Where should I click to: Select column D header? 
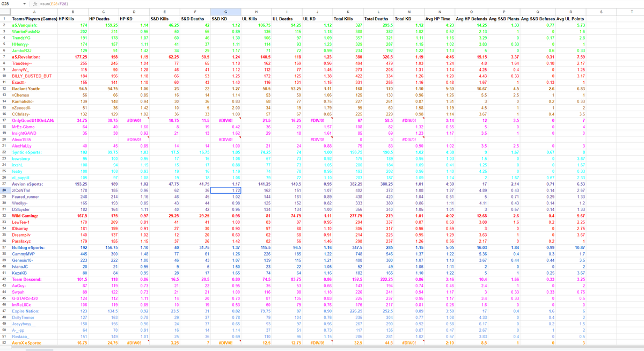coord(134,11)
